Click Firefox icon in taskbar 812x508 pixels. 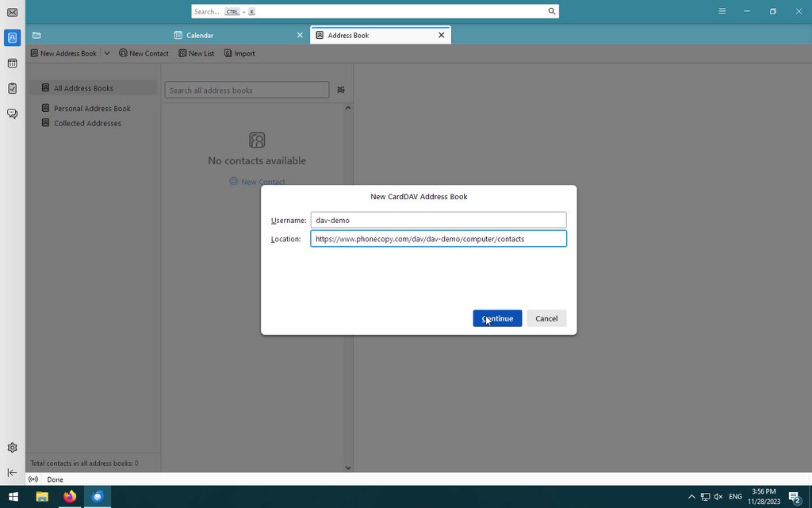point(70,497)
